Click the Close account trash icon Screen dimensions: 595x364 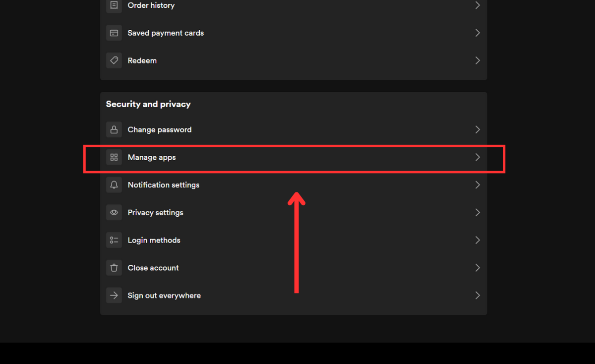point(114,268)
